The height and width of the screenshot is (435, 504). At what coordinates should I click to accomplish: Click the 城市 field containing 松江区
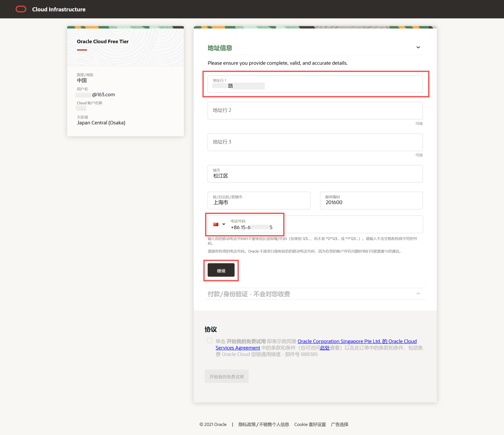pos(315,174)
